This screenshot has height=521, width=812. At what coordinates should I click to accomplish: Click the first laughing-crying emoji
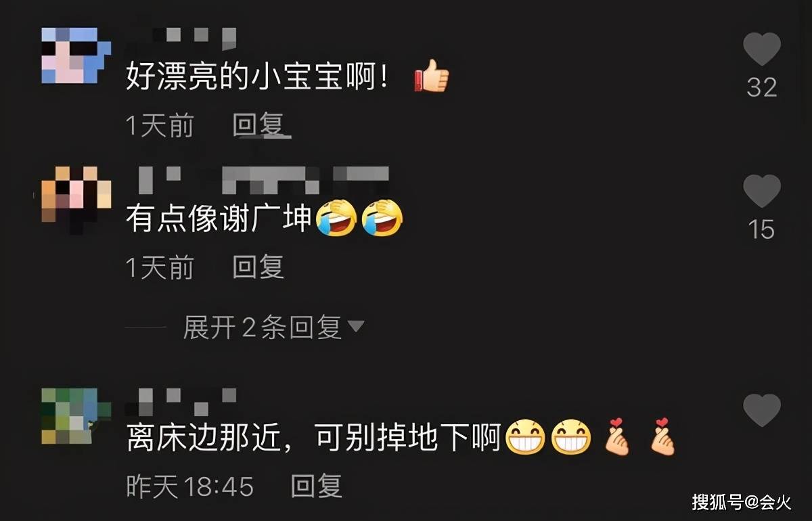click(337, 218)
